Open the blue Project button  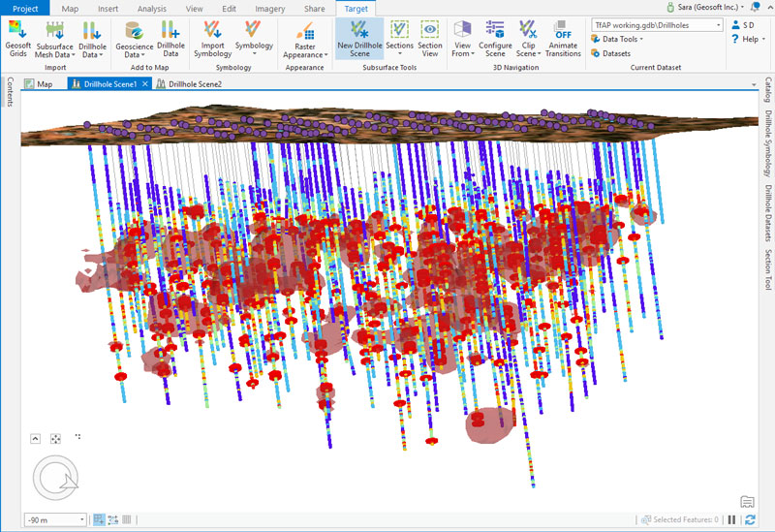[x=24, y=8]
